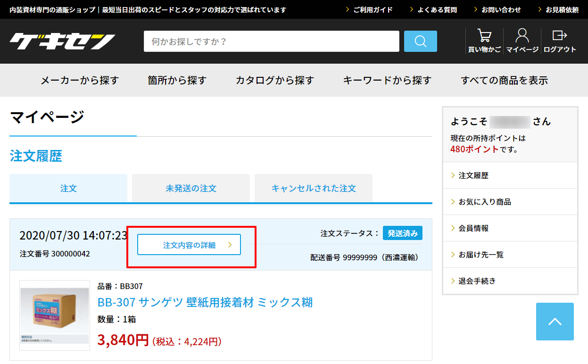This screenshot has width=588, height=364.
Task: Click the 注文内容の詳細 button
Action: (188, 245)
